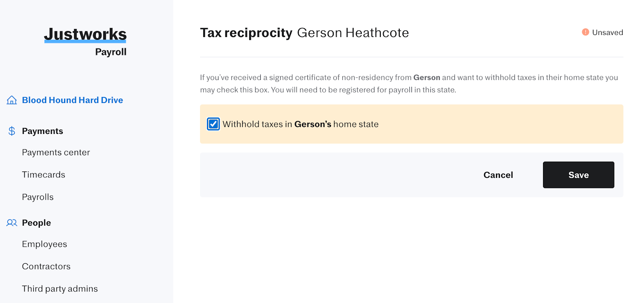Click the people icon beside the People header
This screenshot has width=644, height=303.
click(x=11, y=223)
